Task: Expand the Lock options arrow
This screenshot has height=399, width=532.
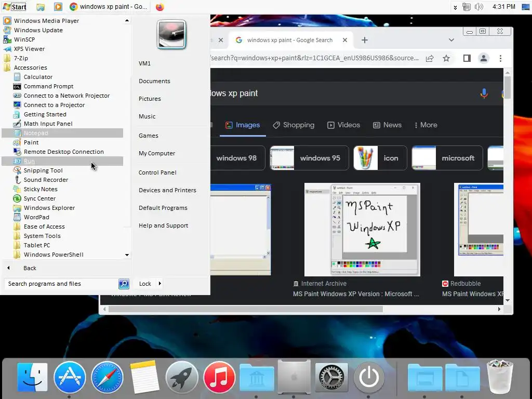Action: (160, 283)
